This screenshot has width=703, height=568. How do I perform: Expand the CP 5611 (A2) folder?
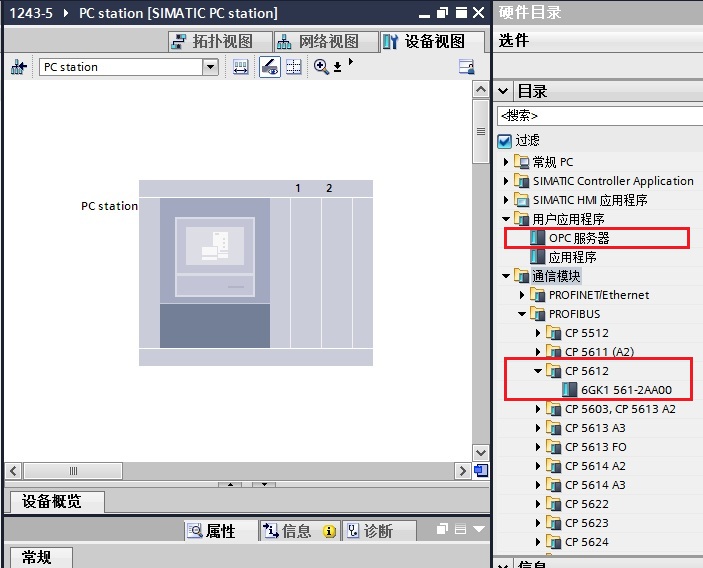tap(538, 352)
